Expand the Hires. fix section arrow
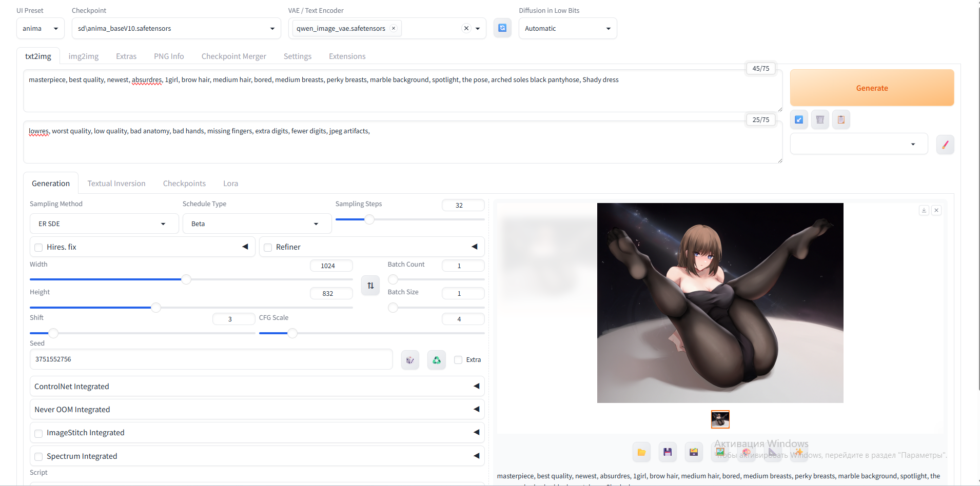 coord(245,247)
